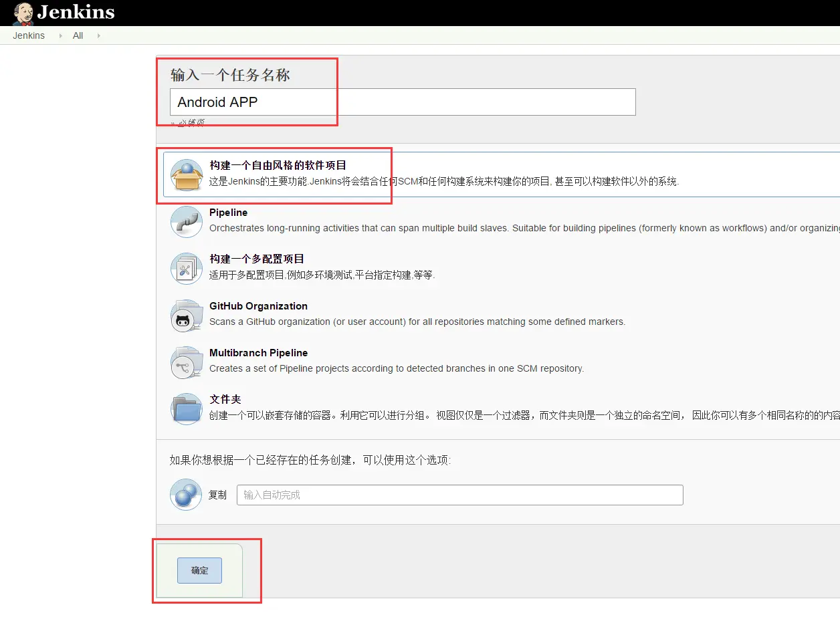Open the All breadcrumb link

point(78,35)
